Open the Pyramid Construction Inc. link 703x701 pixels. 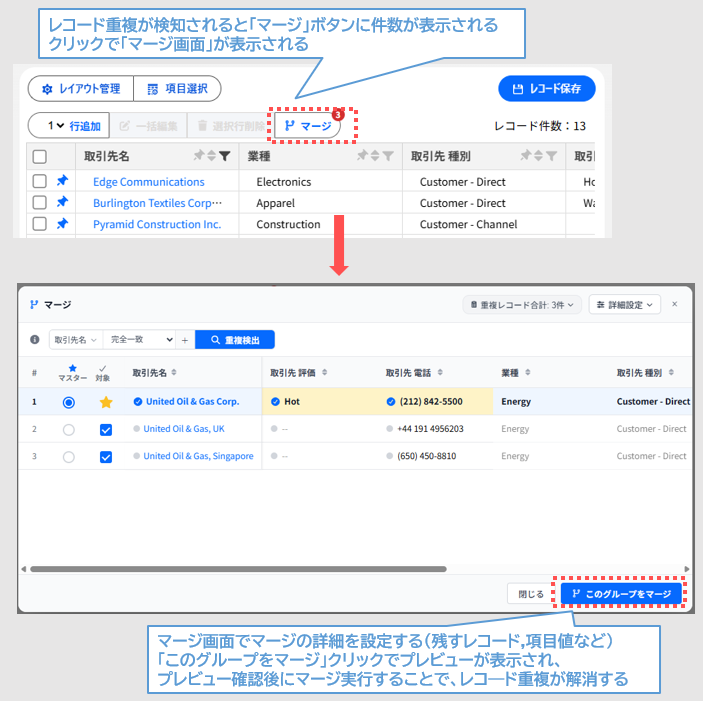pos(157,224)
